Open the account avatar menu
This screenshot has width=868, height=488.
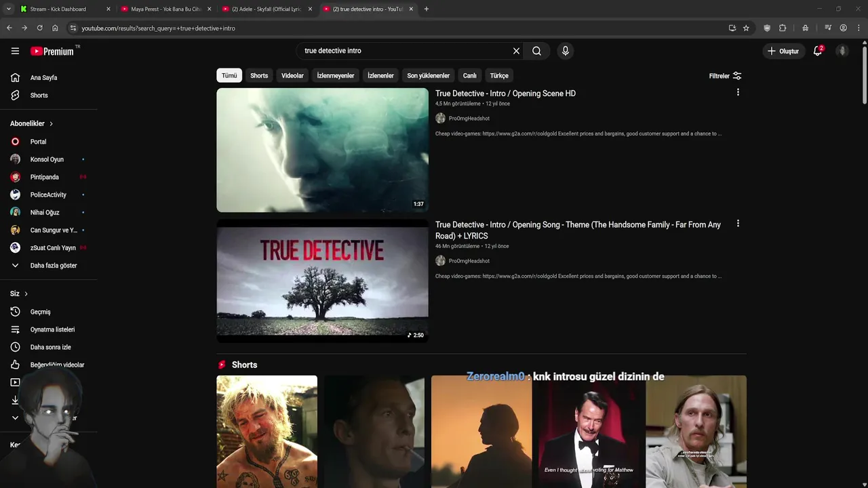pos(842,51)
